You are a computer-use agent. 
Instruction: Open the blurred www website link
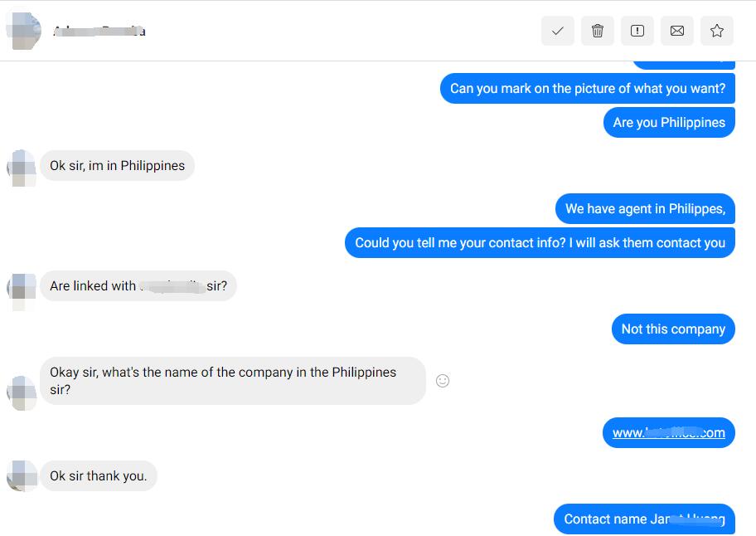click(x=669, y=433)
